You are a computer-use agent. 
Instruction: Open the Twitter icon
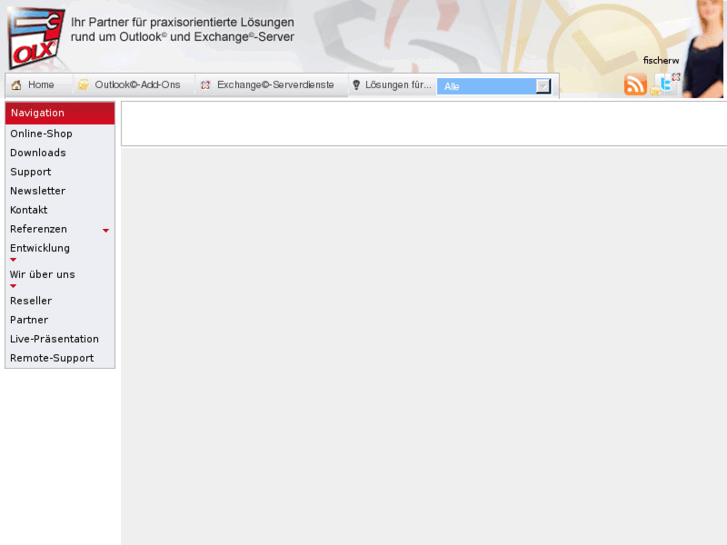[x=666, y=84]
